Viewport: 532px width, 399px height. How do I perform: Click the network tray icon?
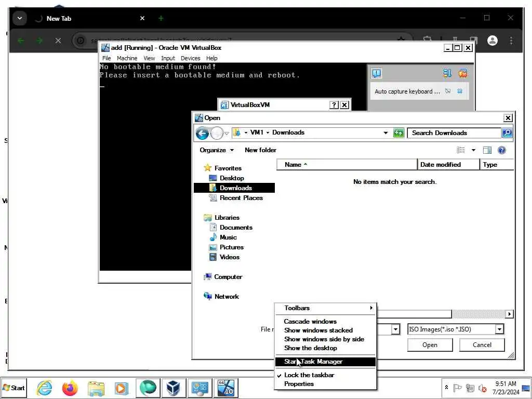[470, 388]
